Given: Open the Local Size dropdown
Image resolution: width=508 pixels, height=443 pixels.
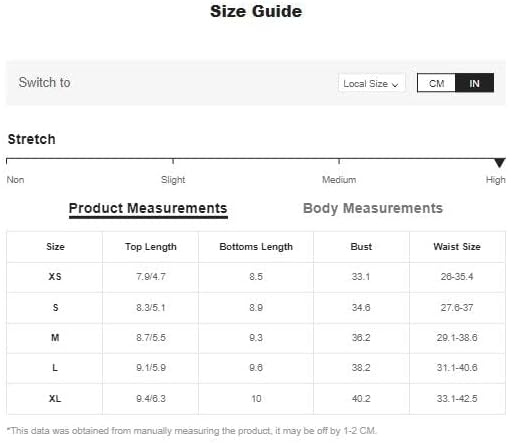Looking at the screenshot, I should (371, 83).
